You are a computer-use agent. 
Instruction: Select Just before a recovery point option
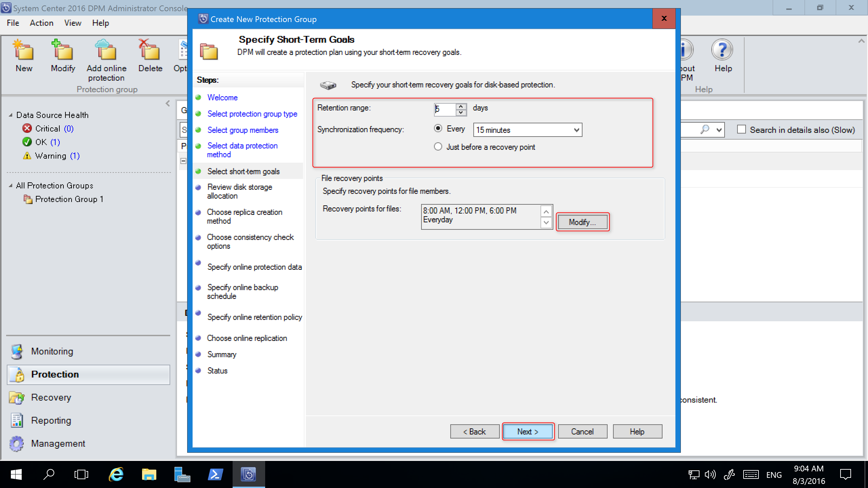(438, 147)
